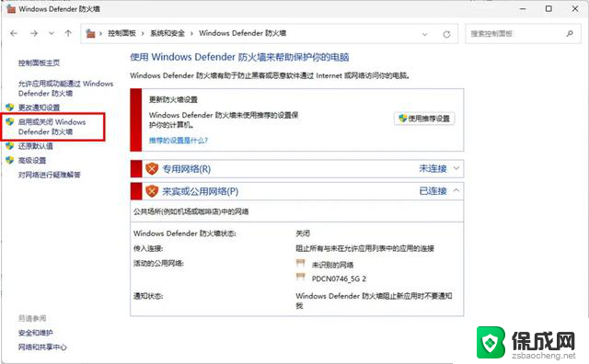Select 控制面板 breadcrumb

(x=121, y=33)
